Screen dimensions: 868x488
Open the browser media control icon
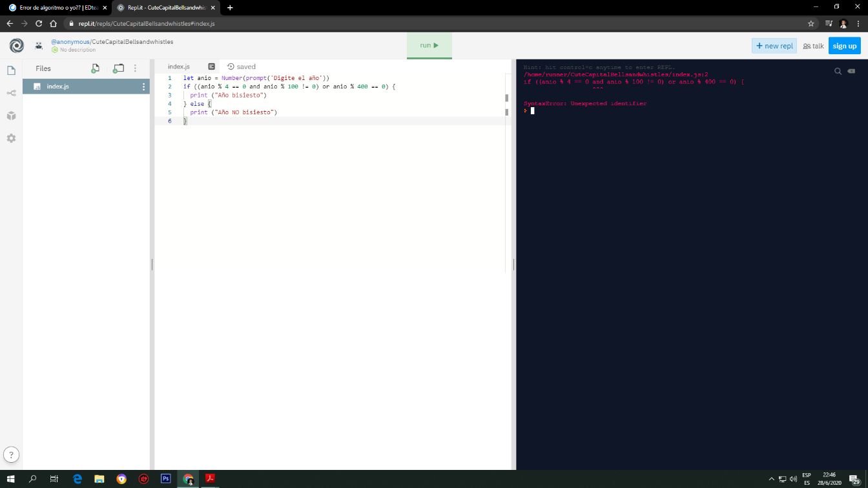click(x=829, y=23)
